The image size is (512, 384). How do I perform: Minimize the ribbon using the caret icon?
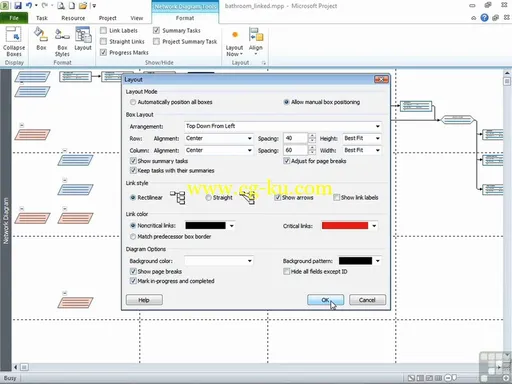(x=474, y=18)
